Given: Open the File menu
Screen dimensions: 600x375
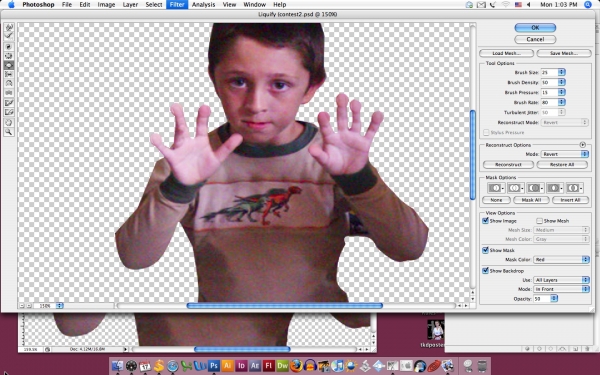Looking at the screenshot, I should pos(67,5).
